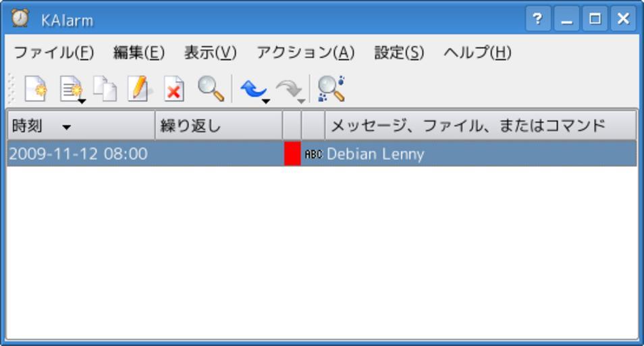644x346 pixels.
Task: Click the grey Redo arrow icon
Action: pyautogui.click(x=288, y=89)
